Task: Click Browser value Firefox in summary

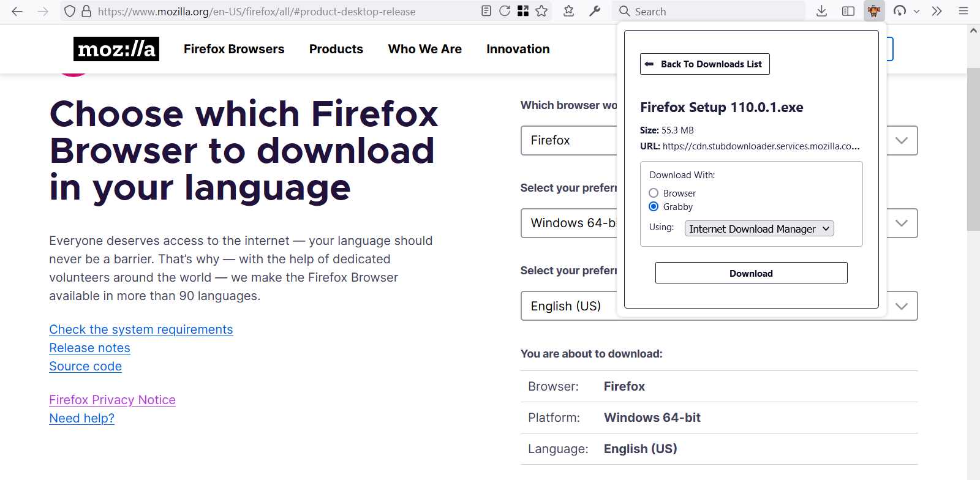Action: pyautogui.click(x=624, y=386)
